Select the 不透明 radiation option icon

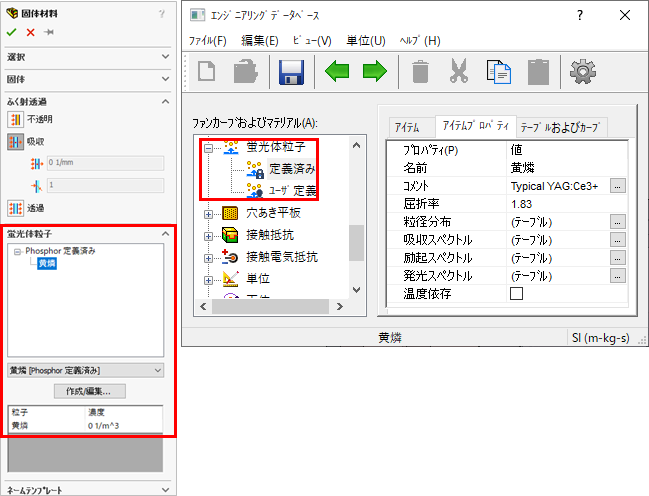pyautogui.click(x=15, y=120)
